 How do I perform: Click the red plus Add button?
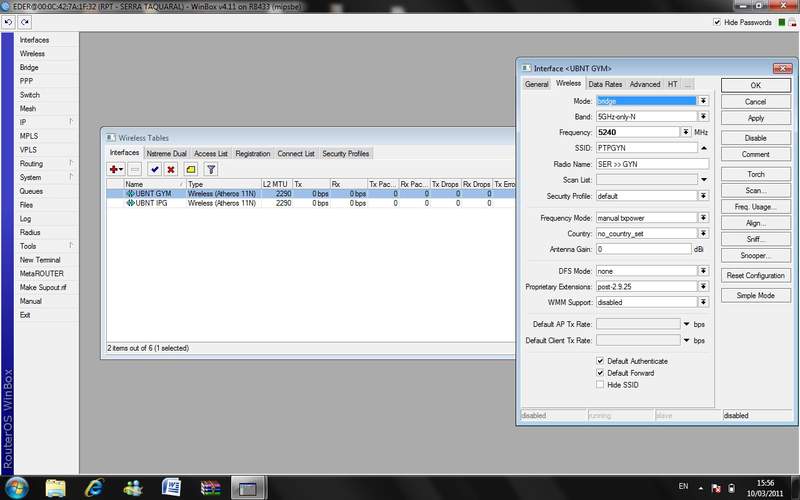tap(116, 169)
